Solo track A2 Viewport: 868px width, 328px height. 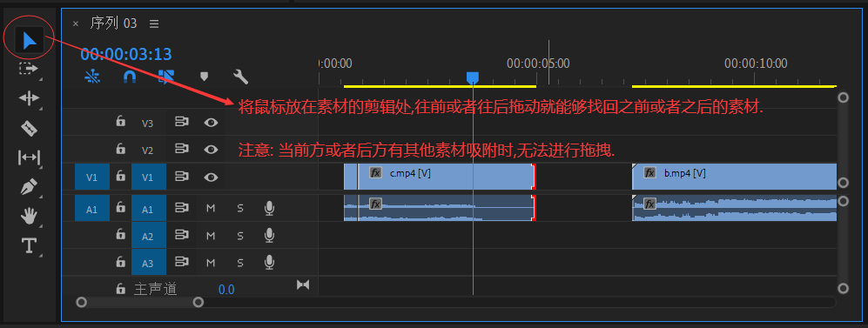click(x=240, y=236)
